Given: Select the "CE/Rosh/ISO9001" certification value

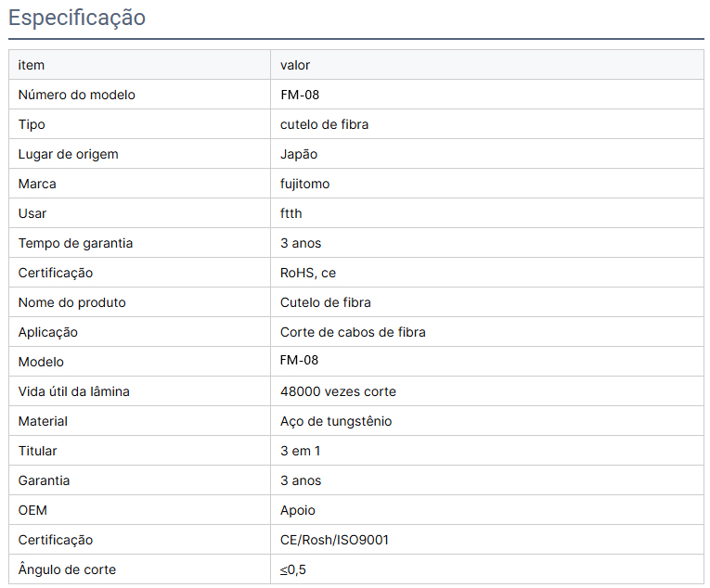Looking at the screenshot, I should coord(334,540).
